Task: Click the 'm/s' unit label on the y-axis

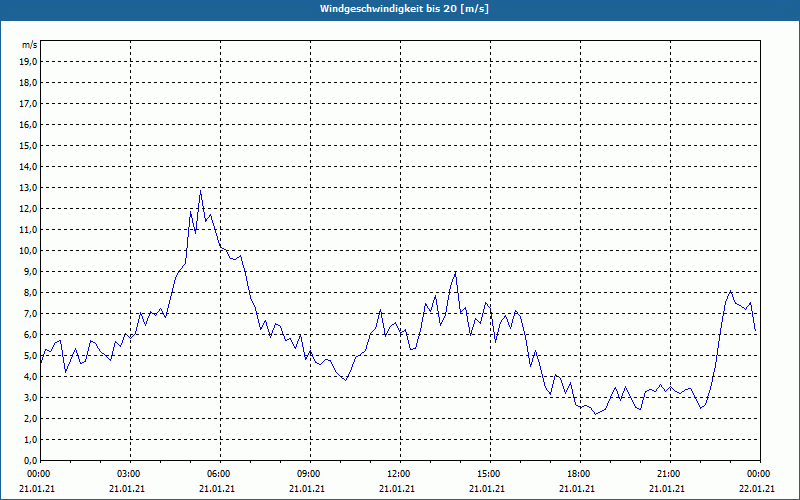Action: pyautogui.click(x=29, y=45)
